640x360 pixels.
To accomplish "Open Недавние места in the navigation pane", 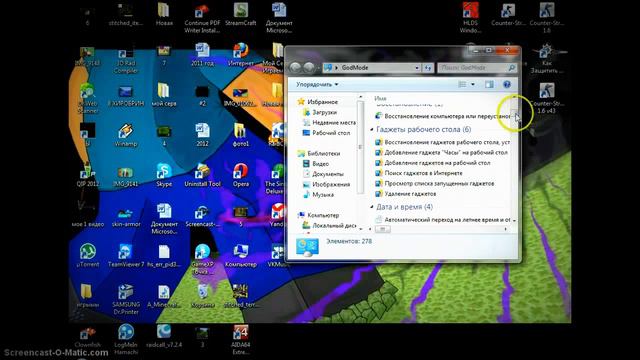I will [329, 122].
